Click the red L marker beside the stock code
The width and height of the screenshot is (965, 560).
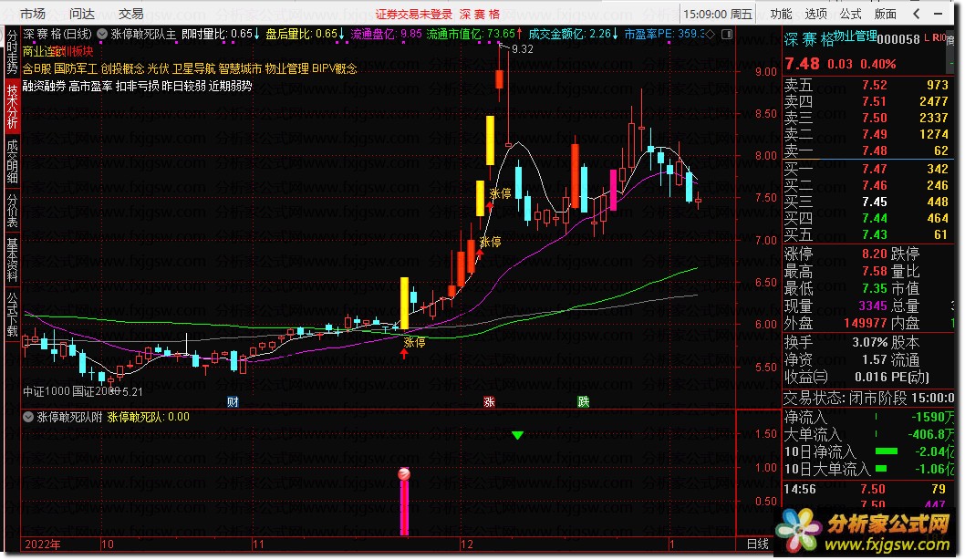pyautogui.click(x=927, y=38)
